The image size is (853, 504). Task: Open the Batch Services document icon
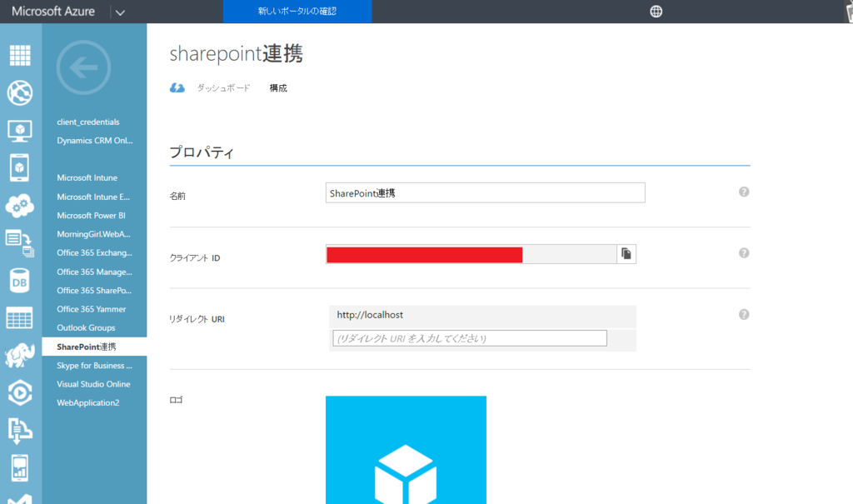[x=20, y=242]
